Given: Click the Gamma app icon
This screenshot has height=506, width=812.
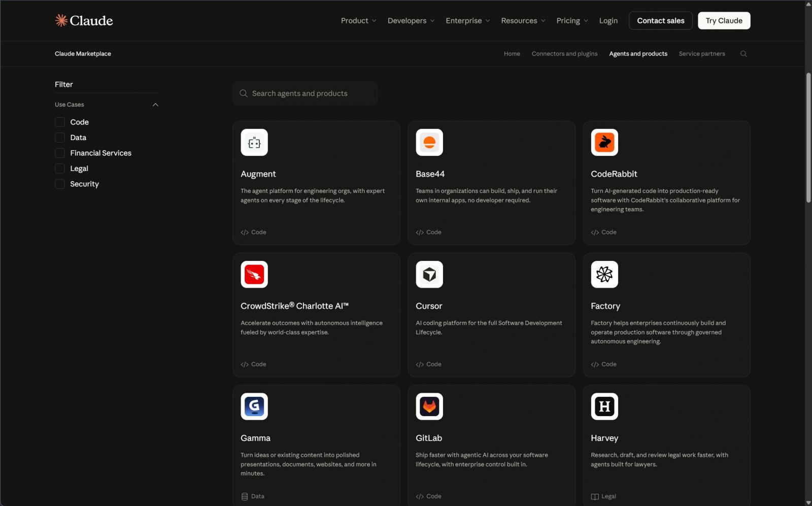Looking at the screenshot, I should 254,407.
